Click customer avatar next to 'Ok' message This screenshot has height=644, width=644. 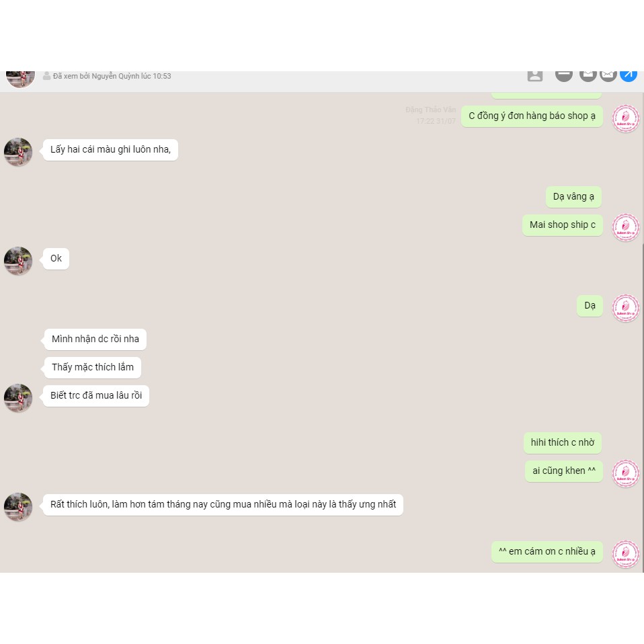pyautogui.click(x=18, y=261)
